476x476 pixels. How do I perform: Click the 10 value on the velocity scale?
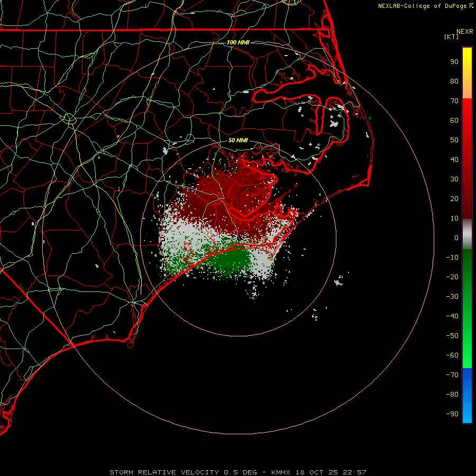454,218
